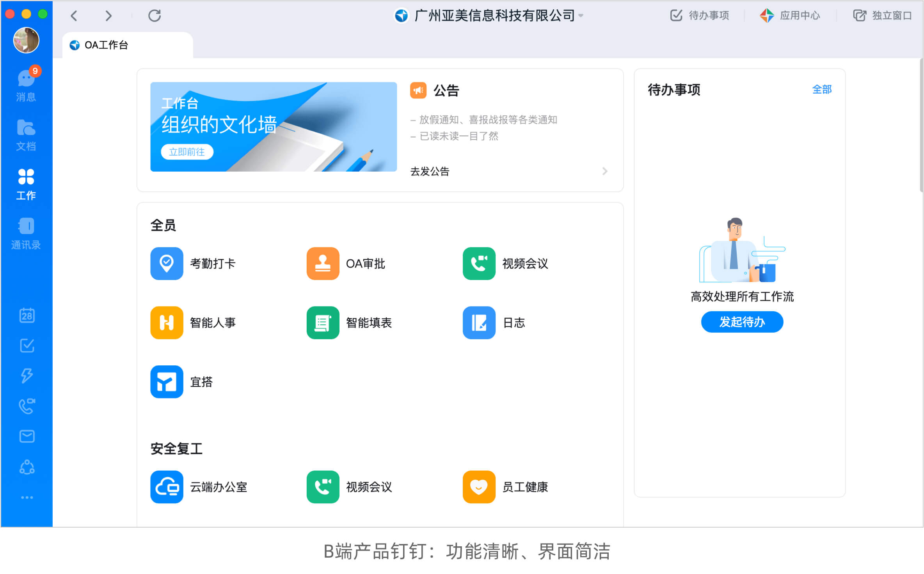The width and height of the screenshot is (924, 574).
Task: Open the 考勤打卡 attendance app icon
Action: [x=167, y=264]
